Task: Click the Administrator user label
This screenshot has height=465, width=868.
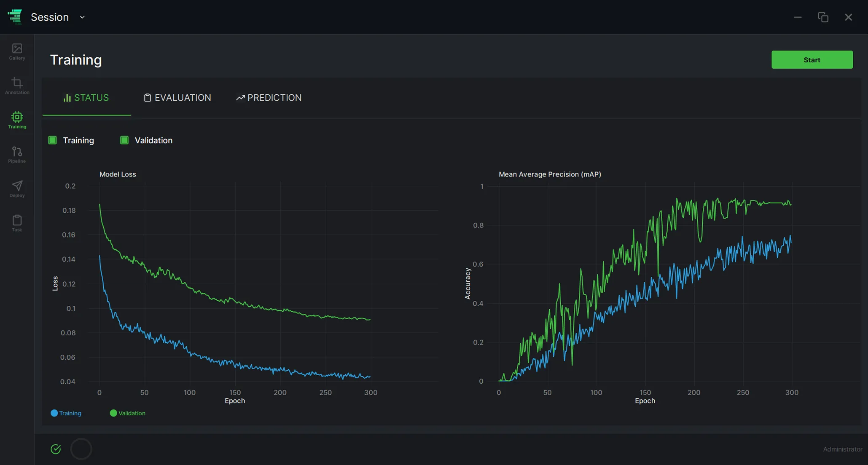Action: (x=842, y=449)
